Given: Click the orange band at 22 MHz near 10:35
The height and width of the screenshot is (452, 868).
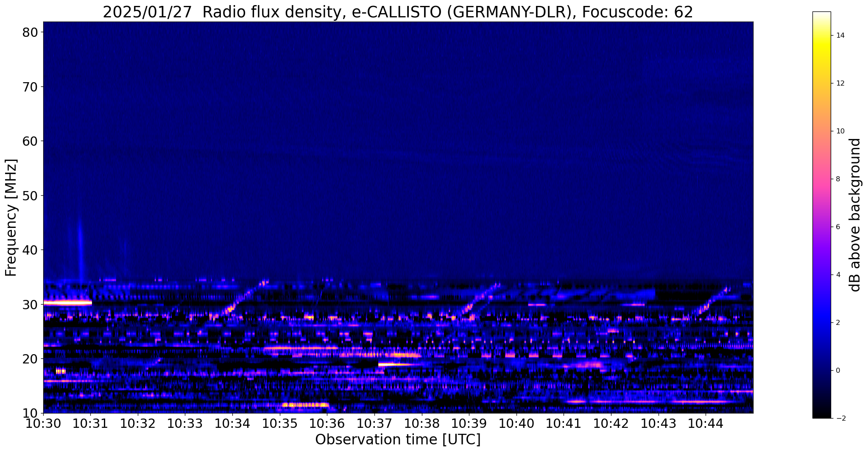Looking at the screenshot, I should [x=300, y=348].
